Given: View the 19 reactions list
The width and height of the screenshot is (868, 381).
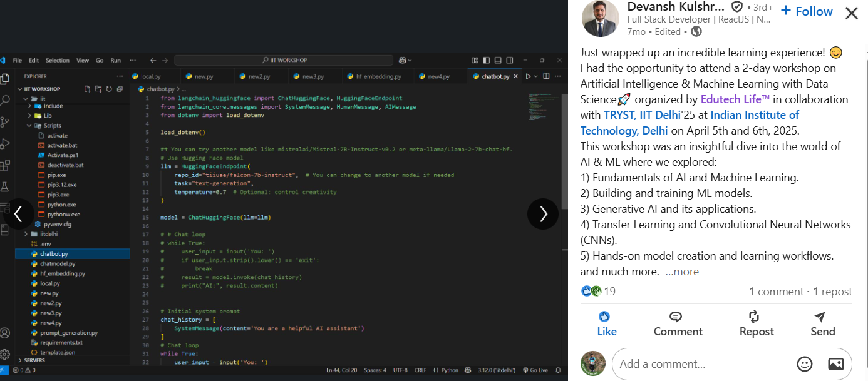Looking at the screenshot, I should [x=599, y=292].
